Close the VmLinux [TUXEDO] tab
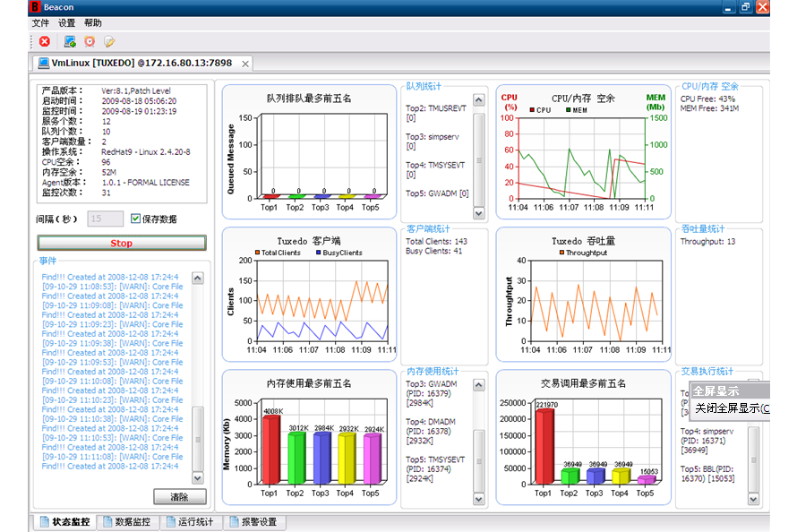 245,64
